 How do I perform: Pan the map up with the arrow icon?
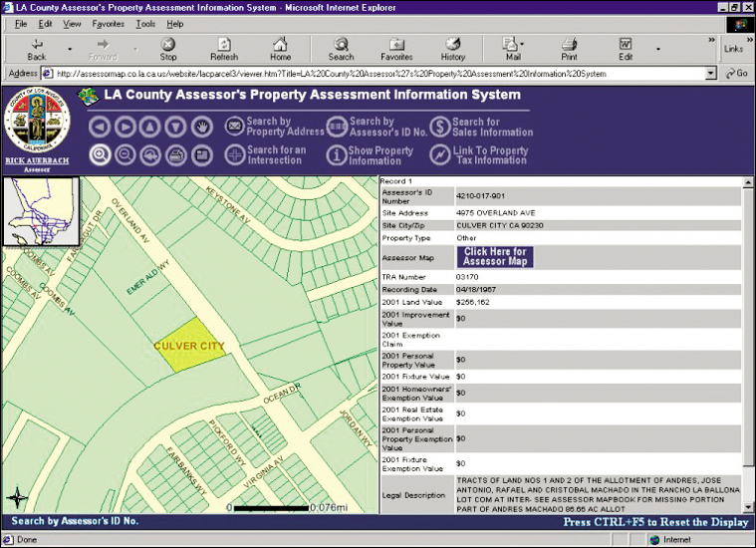point(150,127)
